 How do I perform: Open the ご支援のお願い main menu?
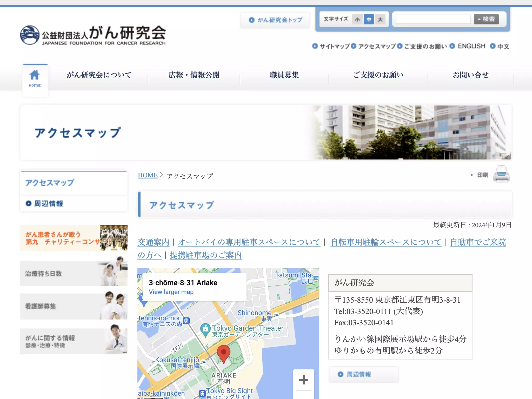[378, 75]
